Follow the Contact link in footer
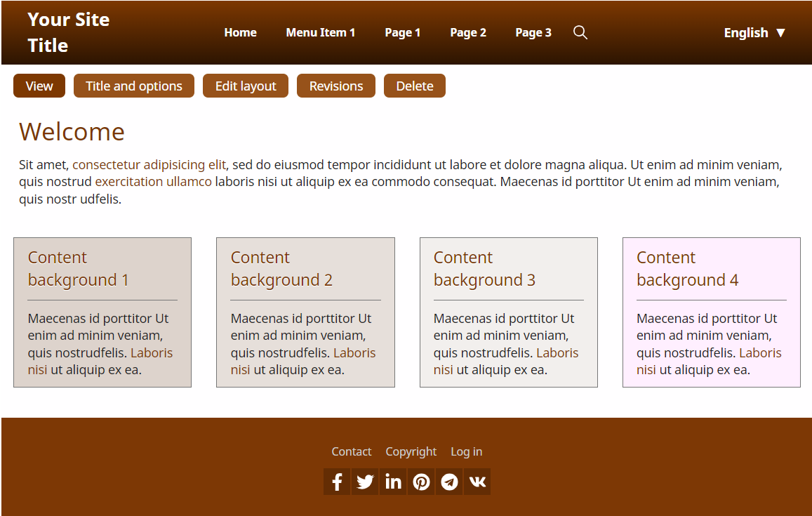The image size is (812, 516). (x=351, y=451)
